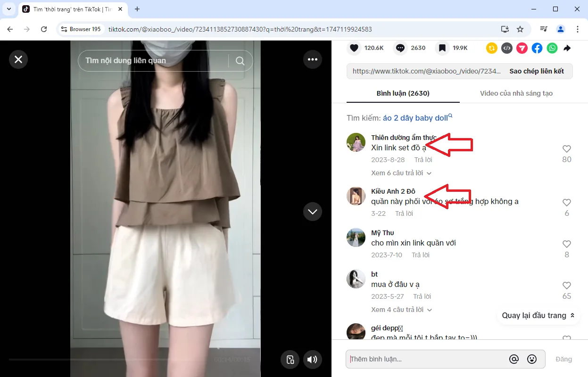Share the video to Facebook

click(537, 48)
